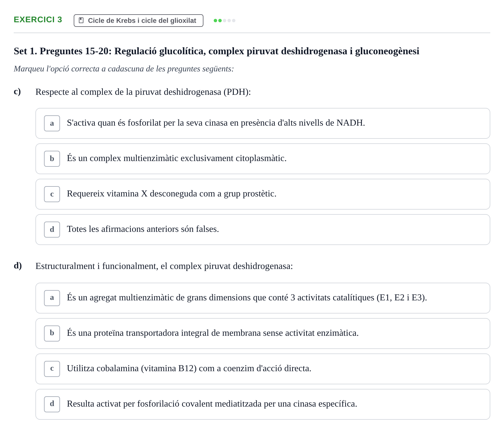Select option d 'Totes les afirmacions anteriors són falses'
The width and height of the screenshot is (504, 438).
point(263,230)
